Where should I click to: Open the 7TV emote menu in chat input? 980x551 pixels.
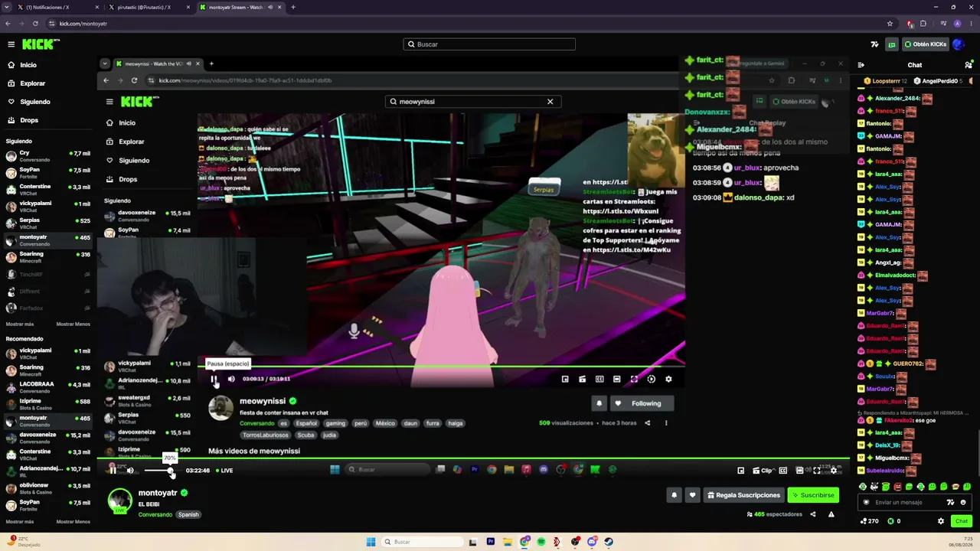tap(950, 502)
